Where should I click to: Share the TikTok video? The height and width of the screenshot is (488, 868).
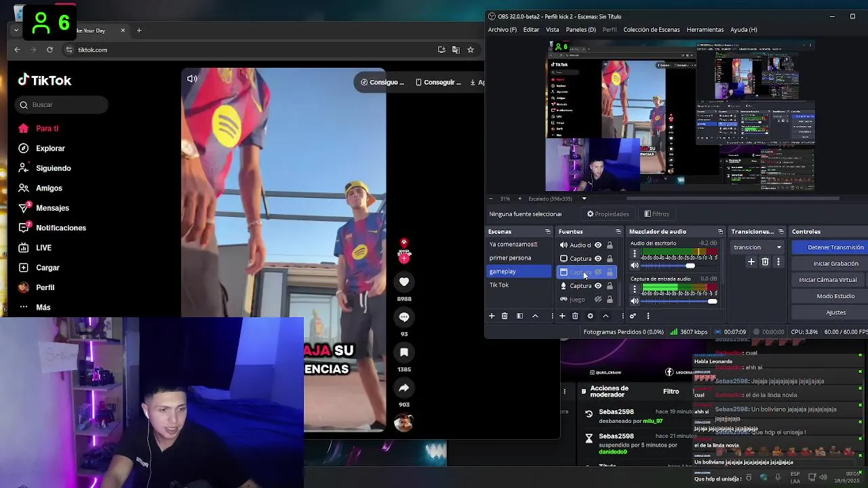(x=404, y=388)
